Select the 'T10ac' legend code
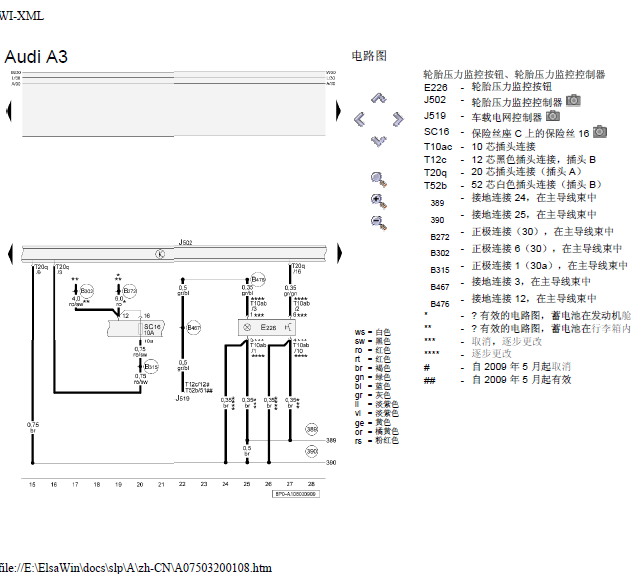631x574 pixels. (438, 147)
